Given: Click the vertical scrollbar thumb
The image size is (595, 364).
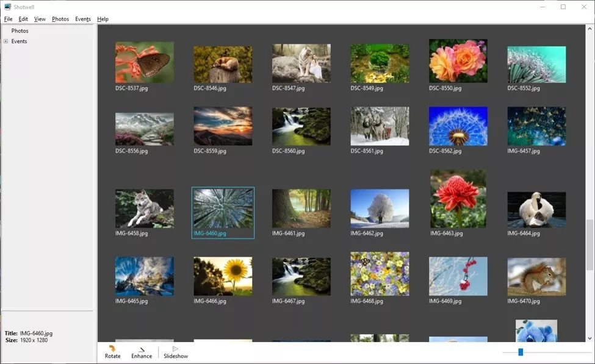Looking at the screenshot, I should [x=590, y=244].
